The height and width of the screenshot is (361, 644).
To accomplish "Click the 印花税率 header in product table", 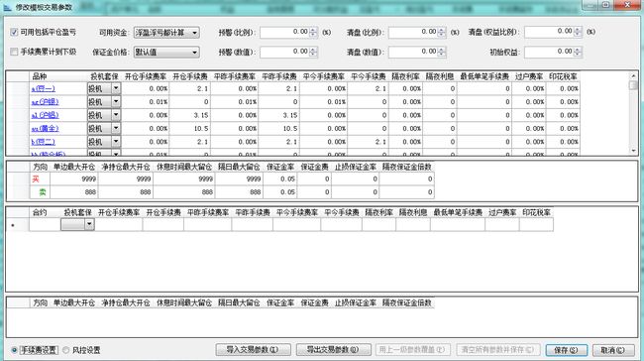I will coord(563,76).
